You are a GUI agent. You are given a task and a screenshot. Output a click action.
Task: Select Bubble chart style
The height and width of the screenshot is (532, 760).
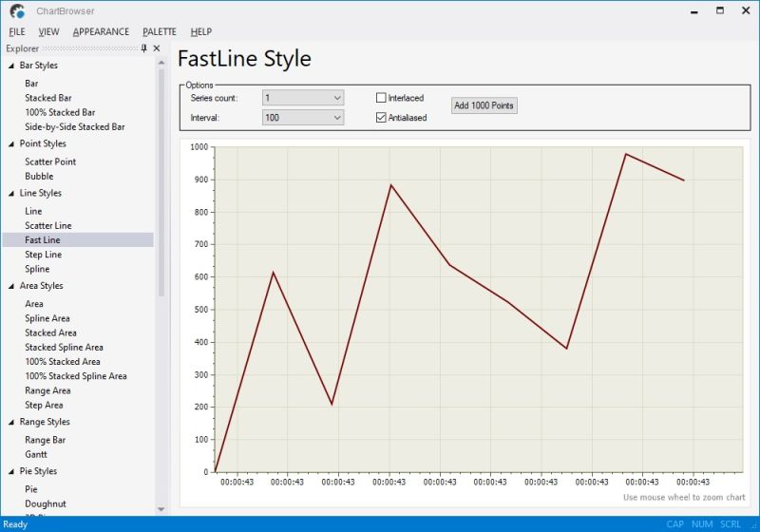coord(39,177)
